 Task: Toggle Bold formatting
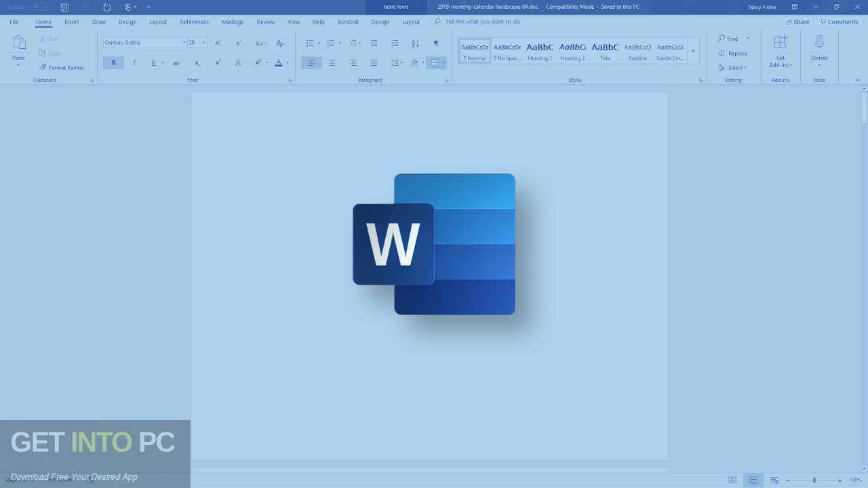(113, 62)
